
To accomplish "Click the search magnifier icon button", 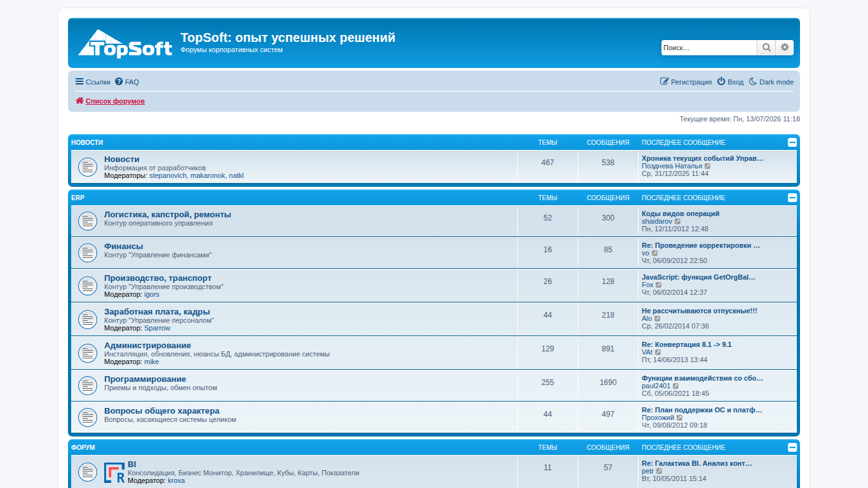I will (766, 48).
